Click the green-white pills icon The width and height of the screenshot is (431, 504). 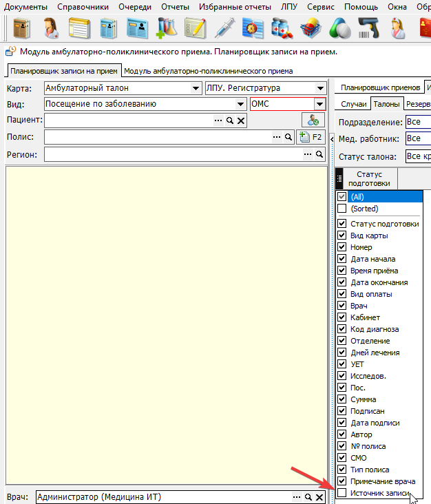(340, 28)
